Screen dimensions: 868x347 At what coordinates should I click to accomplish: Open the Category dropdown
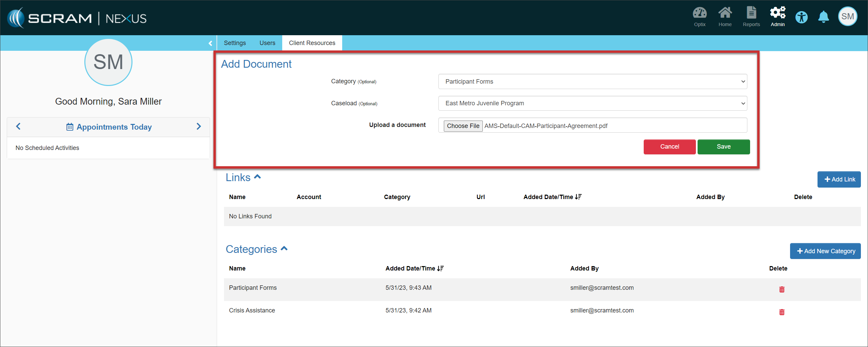click(x=593, y=82)
